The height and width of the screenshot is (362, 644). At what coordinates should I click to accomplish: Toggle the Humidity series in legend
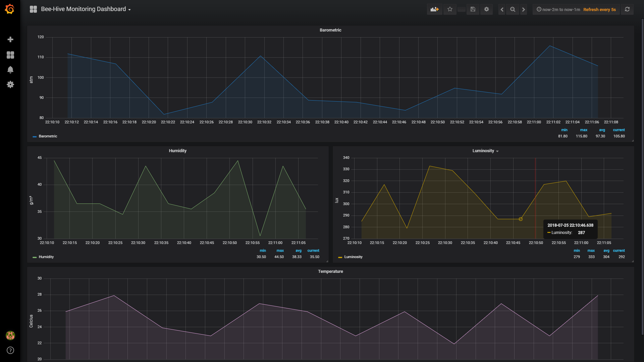pyautogui.click(x=46, y=257)
